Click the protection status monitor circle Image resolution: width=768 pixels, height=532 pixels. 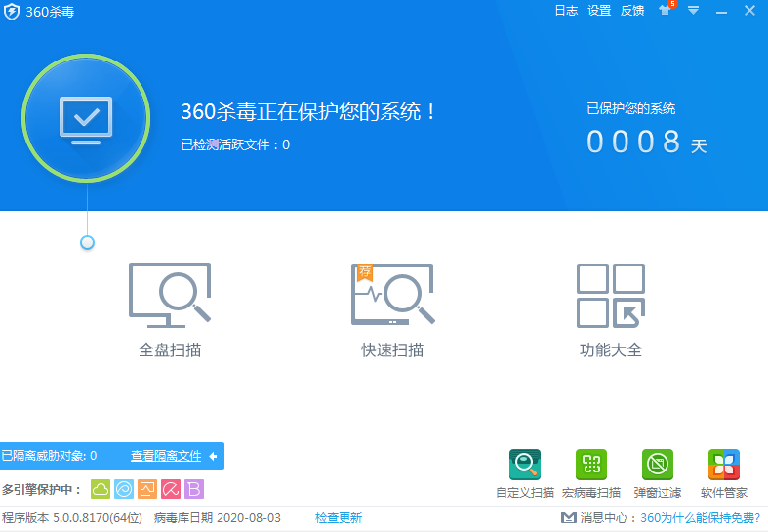(x=86, y=118)
